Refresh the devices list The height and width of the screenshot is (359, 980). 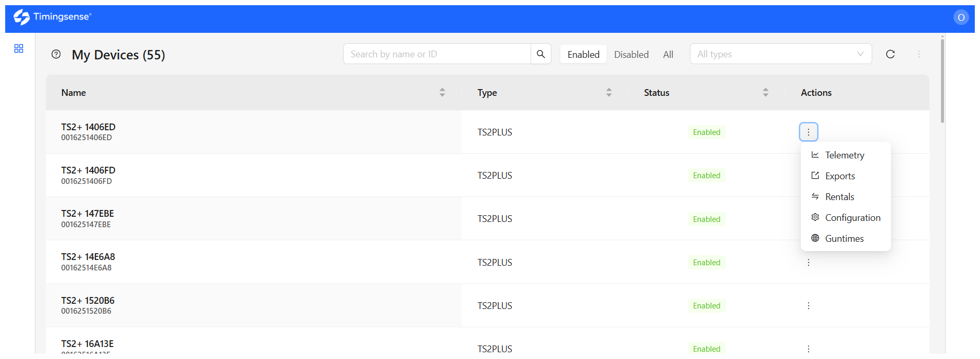click(x=890, y=54)
